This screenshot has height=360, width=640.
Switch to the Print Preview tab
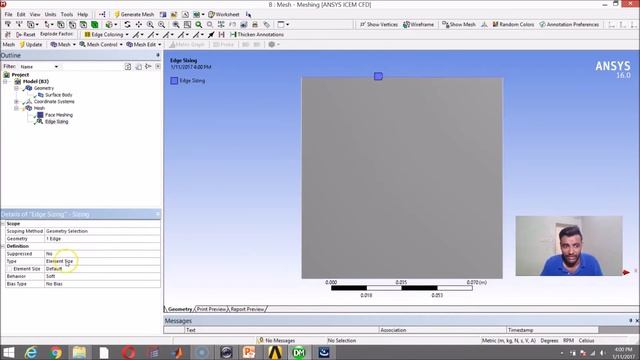[x=211, y=309]
